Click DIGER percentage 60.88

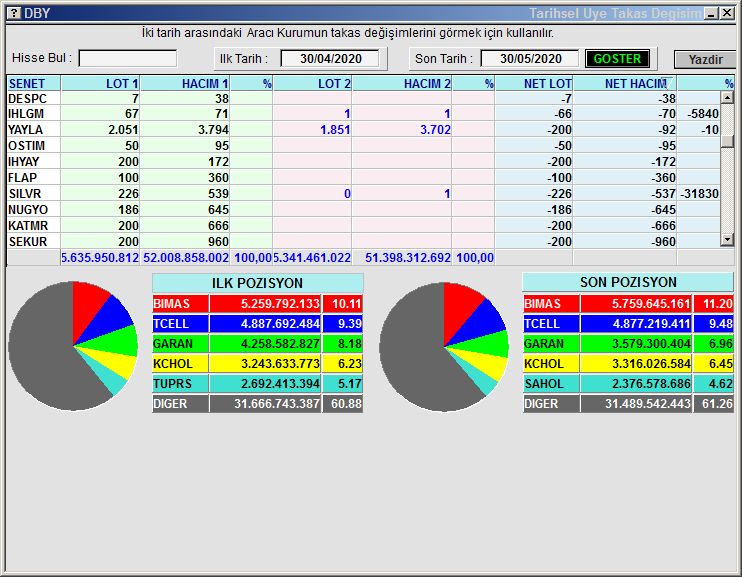pos(346,404)
